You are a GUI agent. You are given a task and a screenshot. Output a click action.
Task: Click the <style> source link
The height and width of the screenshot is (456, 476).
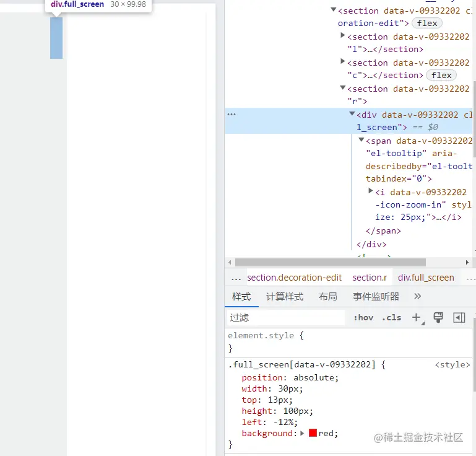tap(452, 364)
